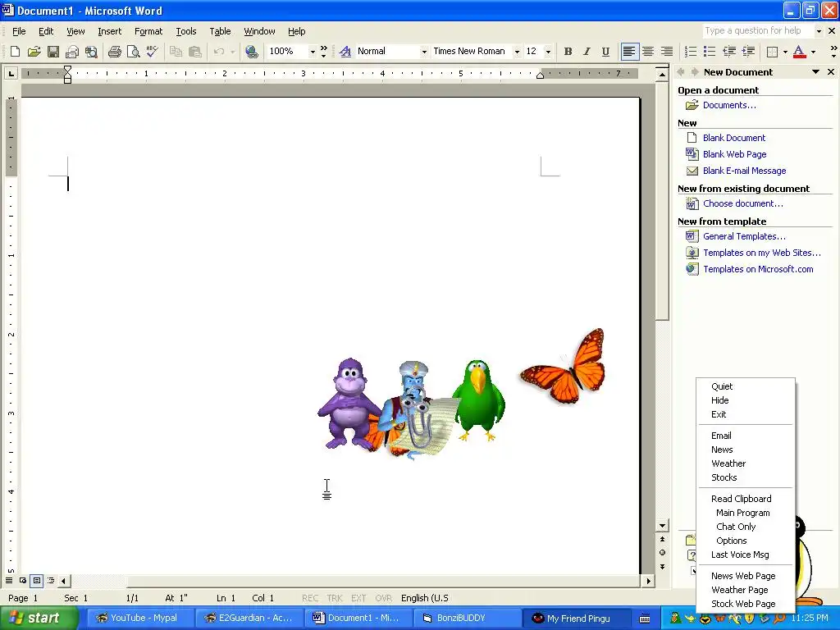The height and width of the screenshot is (630, 840).
Task: Switch to Web Layout View icon
Action: (x=22, y=580)
